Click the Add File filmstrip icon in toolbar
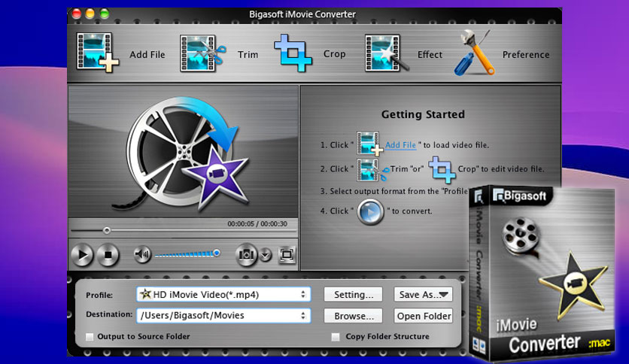629x364 pixels. pyautogui.click(x=98, y=53)
